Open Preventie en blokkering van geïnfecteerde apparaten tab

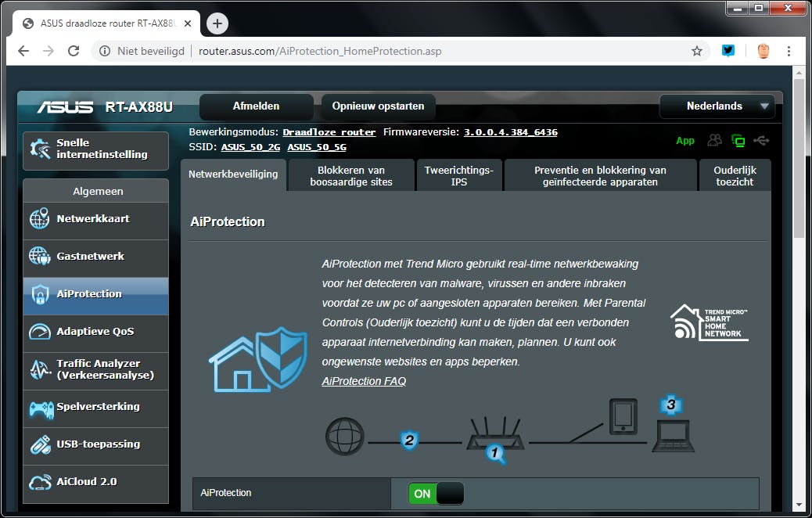coord(600,175)
